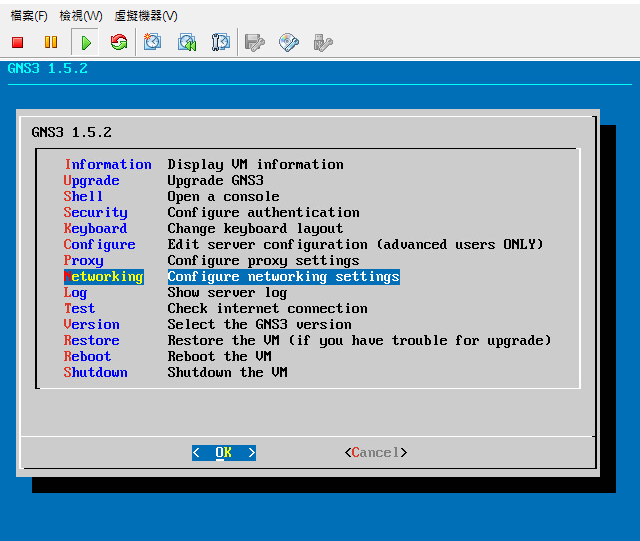This screenshot has width=640, height=541.
Task: Click the floppy disk device icon
Action: (255, 42)
